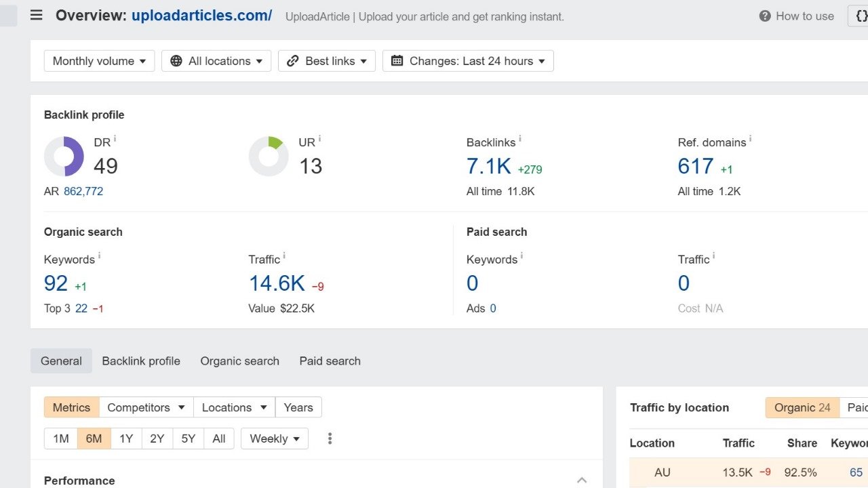Open the 14.6K organic traffic report
The image size is (868, 488).
pyautogui.click(x=277, y=283)
